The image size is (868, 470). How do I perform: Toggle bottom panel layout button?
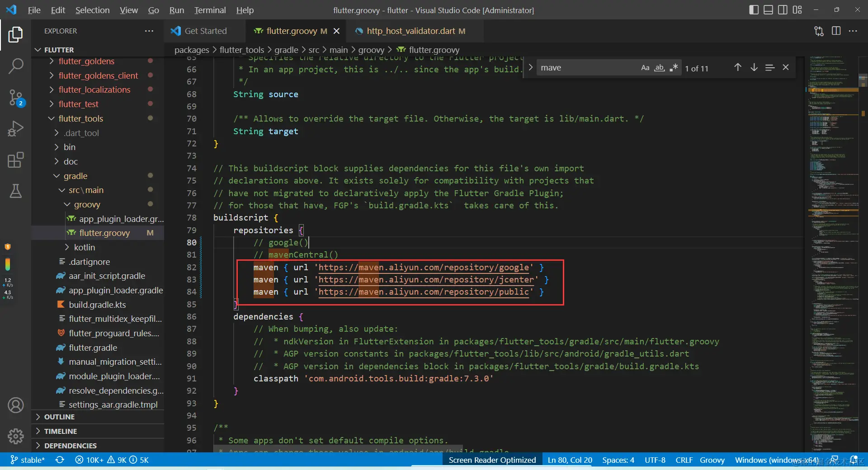tap(768, 10)
